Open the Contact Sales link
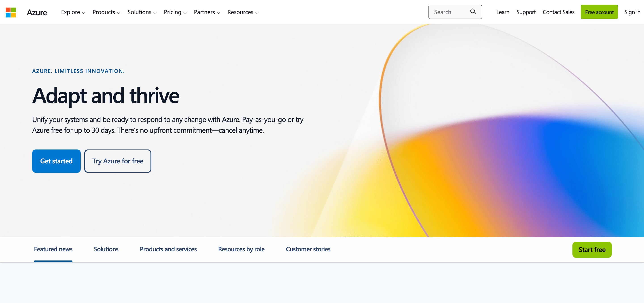The height and width of the screenshot is (303, 644). [x=558, y=12]
